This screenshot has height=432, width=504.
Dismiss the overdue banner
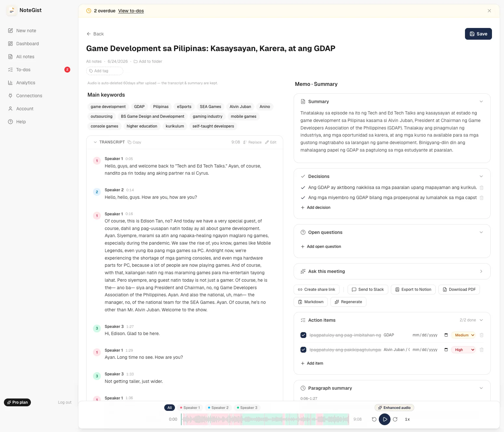point(489,11)
